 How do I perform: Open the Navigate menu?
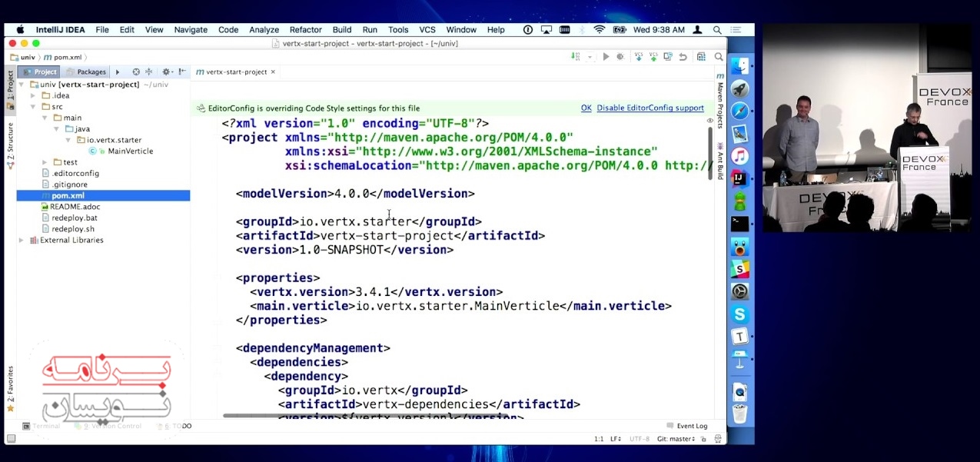coord(191,30)
